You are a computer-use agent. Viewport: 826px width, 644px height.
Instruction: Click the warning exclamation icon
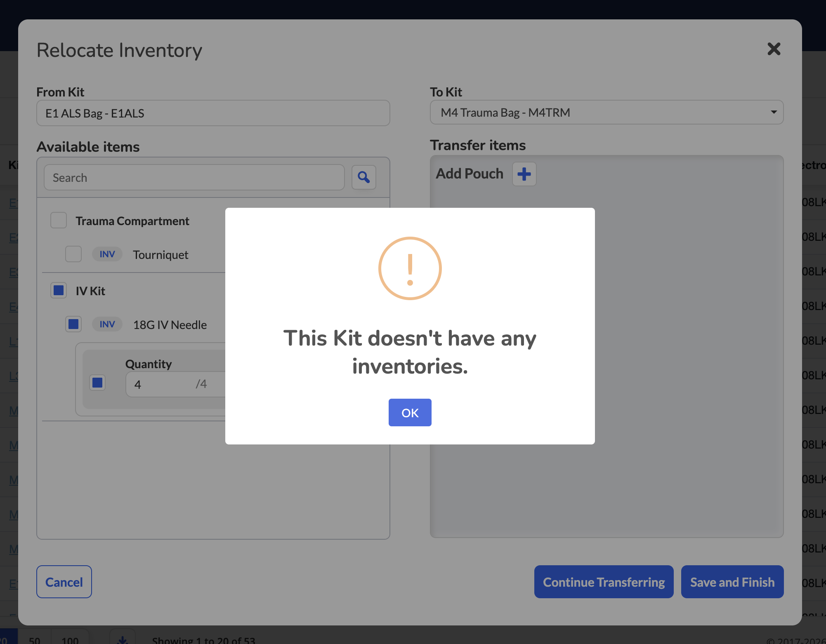[410, 268]
